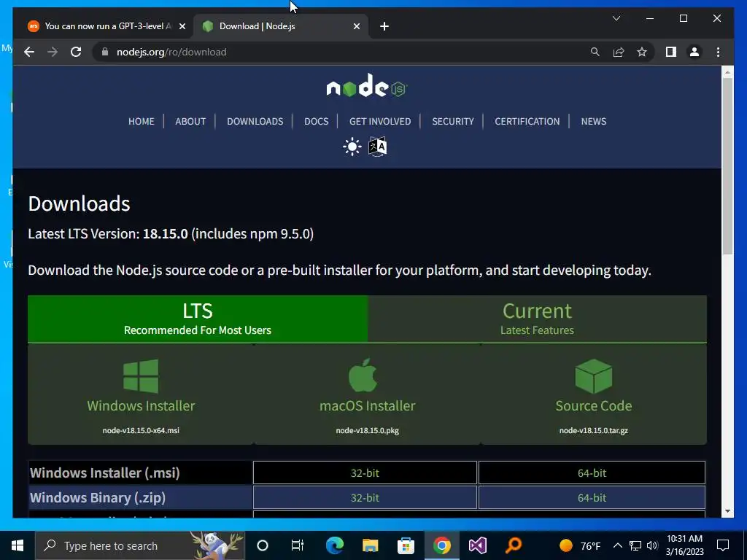Open Cortana circle icon on taskbar
This screenshot has height=560, width=747.
(x=263, y=545)
